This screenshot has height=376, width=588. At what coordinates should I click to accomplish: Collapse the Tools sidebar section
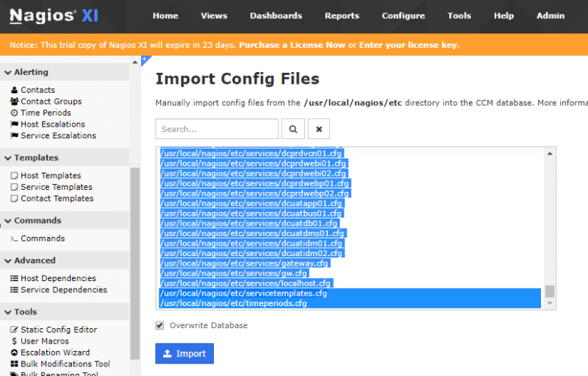65,312
